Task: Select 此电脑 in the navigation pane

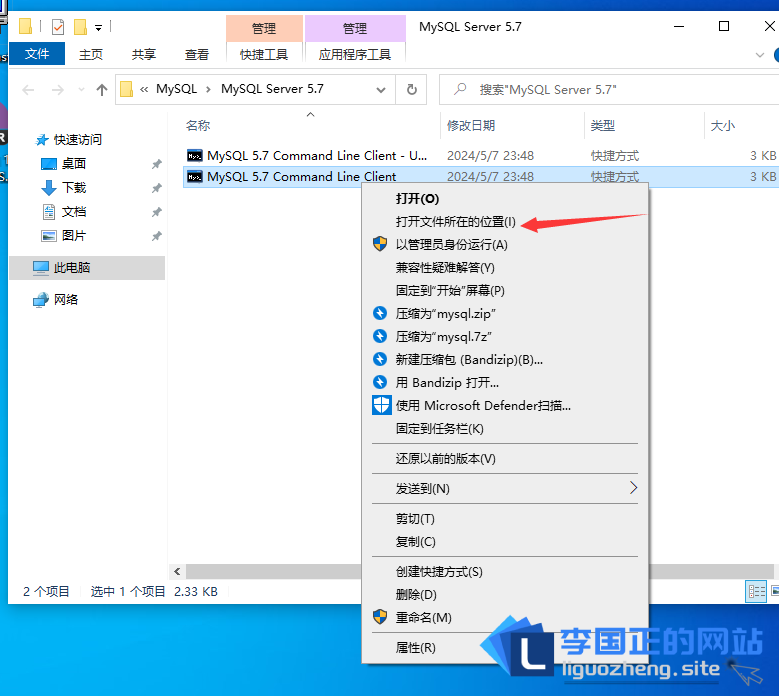Action: 87,268
